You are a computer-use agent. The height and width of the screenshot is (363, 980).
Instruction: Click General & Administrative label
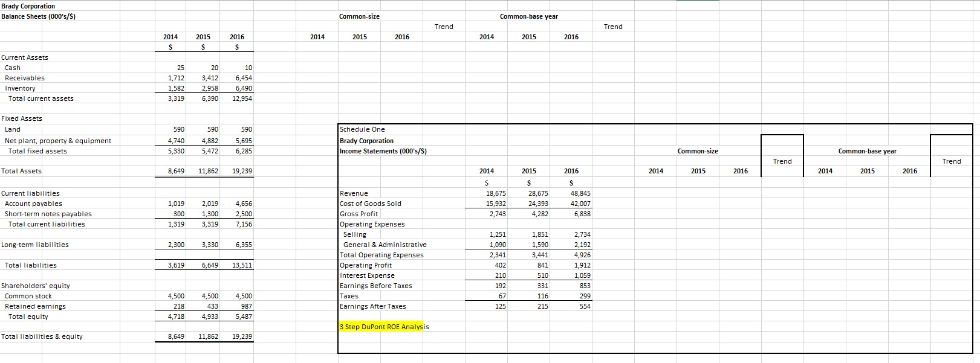(x=385, y=245)
